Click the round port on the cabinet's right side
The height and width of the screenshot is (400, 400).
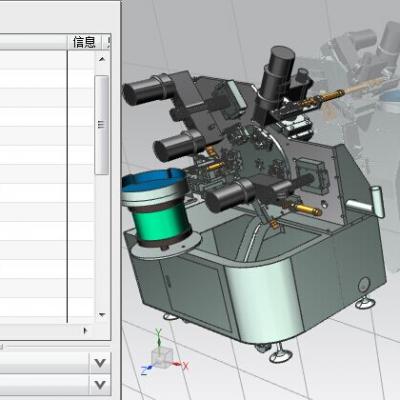(363, 284)
